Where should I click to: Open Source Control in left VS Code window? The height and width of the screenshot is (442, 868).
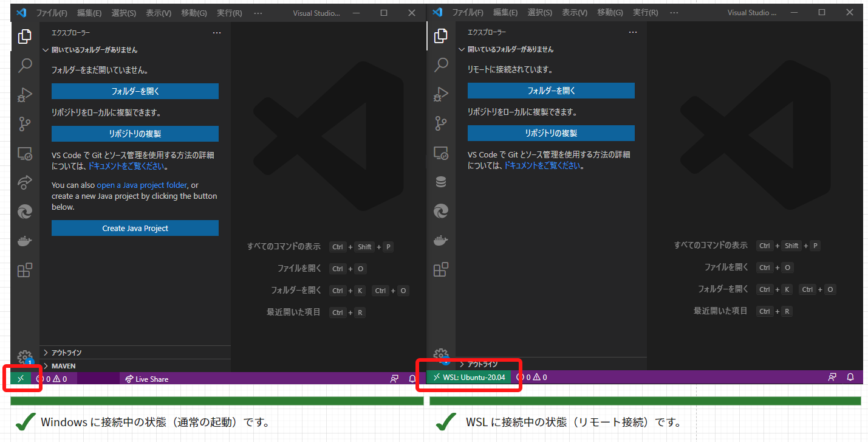[25, 124]
